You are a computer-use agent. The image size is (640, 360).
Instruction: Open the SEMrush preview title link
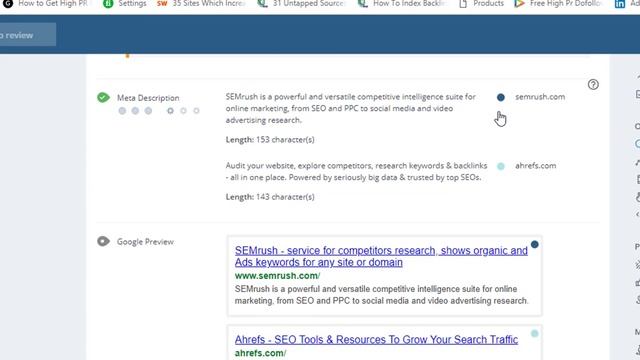(381, 256)
